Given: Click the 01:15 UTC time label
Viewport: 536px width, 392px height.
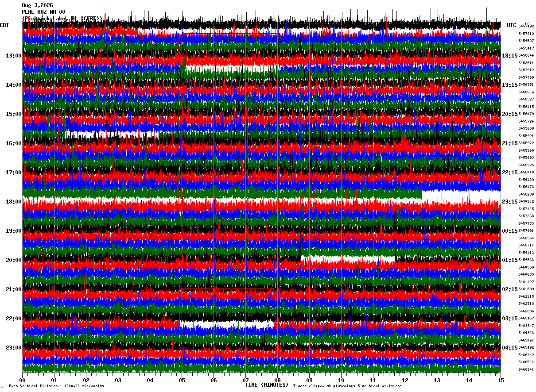Looking at the screenshot, I should coord(509,260).
